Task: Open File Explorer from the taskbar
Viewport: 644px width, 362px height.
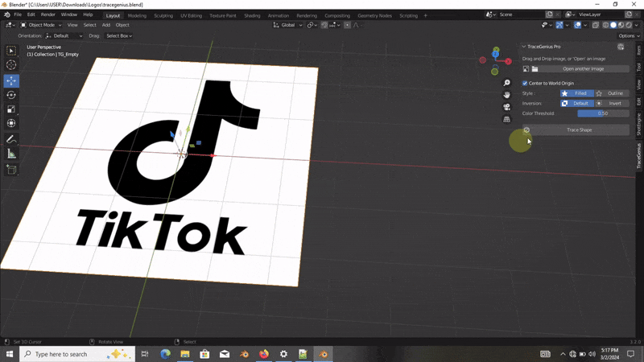Action: coord(185,354)
